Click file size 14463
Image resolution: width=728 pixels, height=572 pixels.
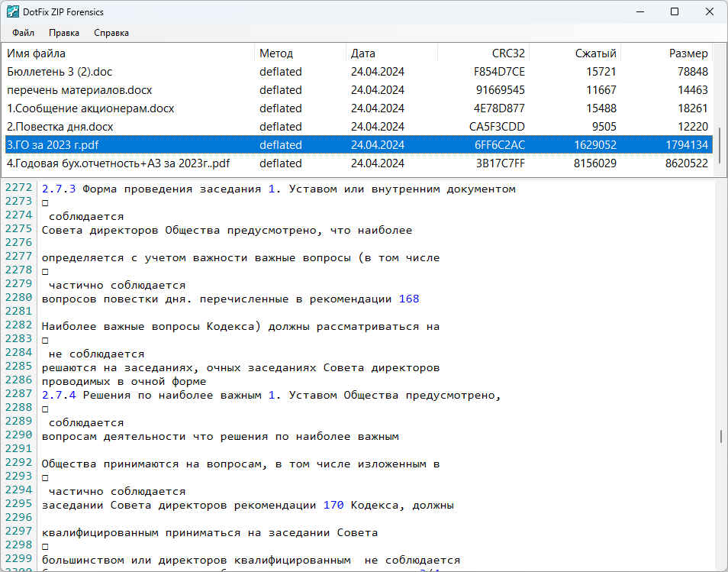[692, 89]
